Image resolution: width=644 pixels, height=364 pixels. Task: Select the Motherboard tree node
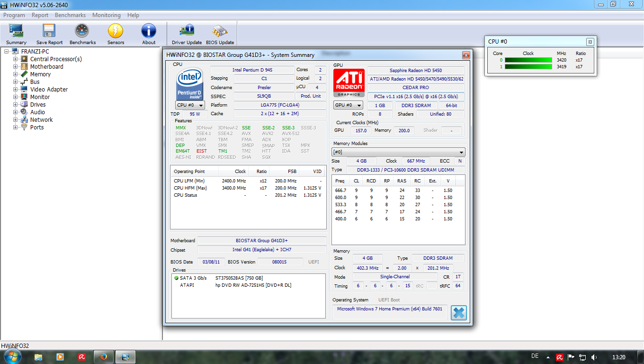tap(46, 67)
